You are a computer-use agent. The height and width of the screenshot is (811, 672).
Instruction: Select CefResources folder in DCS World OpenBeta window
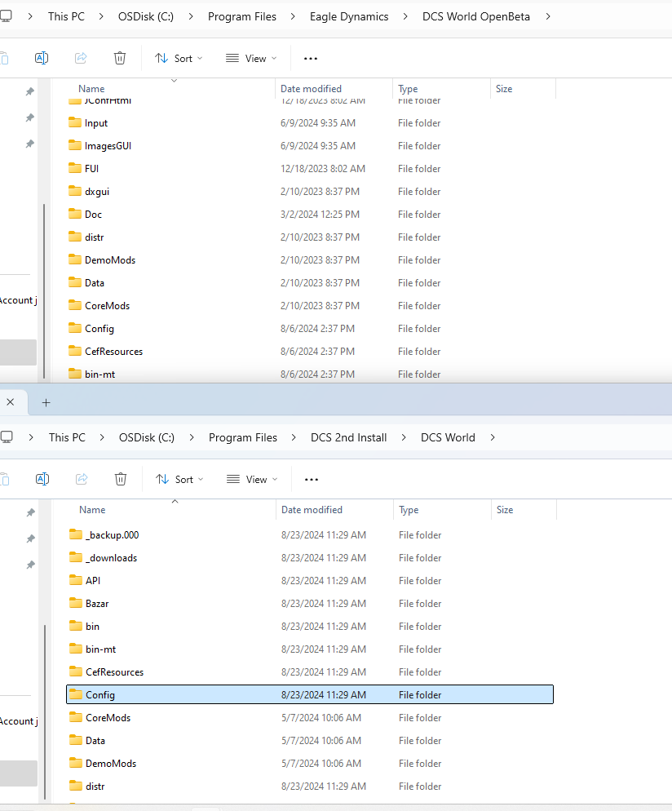309,351
